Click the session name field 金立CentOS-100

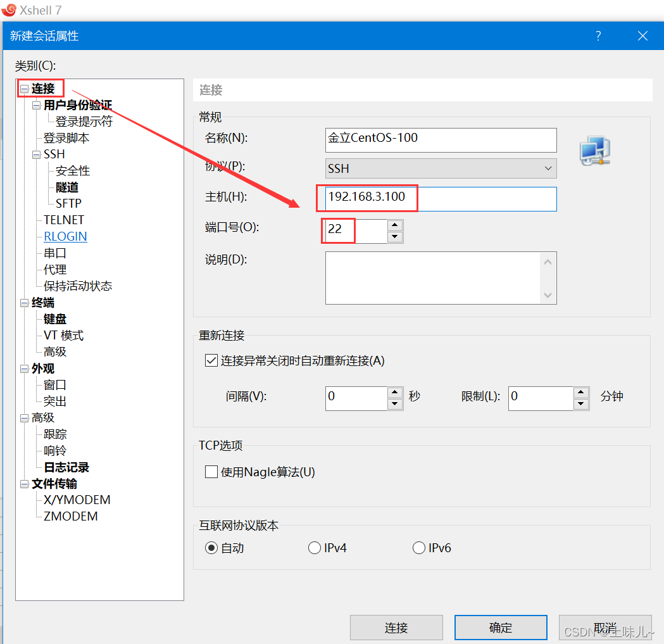tap(441, 140)
